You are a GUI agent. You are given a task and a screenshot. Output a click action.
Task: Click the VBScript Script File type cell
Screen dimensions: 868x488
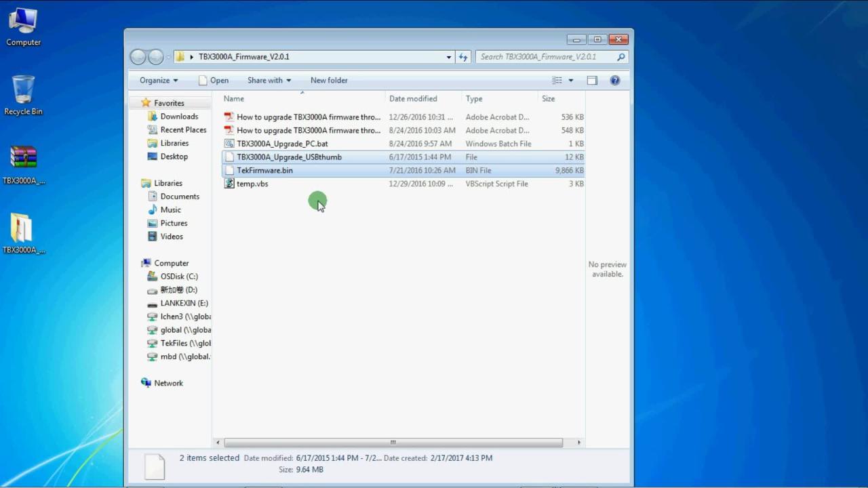pyautogui.click(x=496, y=184)
